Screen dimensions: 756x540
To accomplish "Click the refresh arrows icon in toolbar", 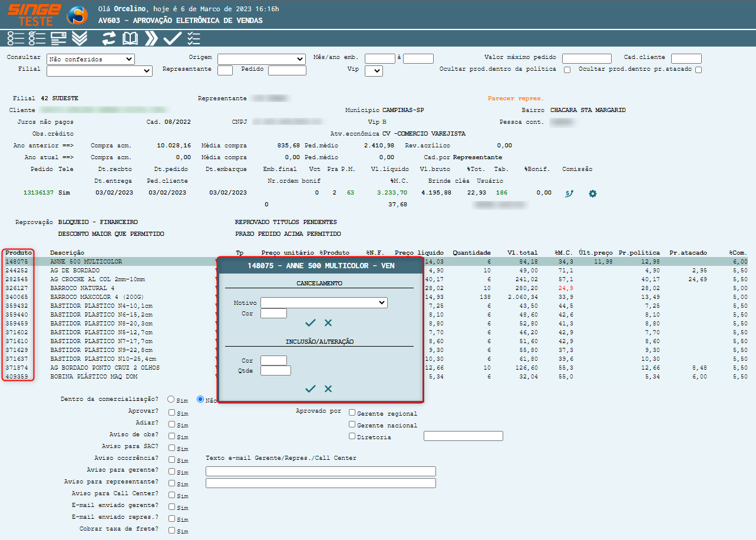I will click(108, 39).
